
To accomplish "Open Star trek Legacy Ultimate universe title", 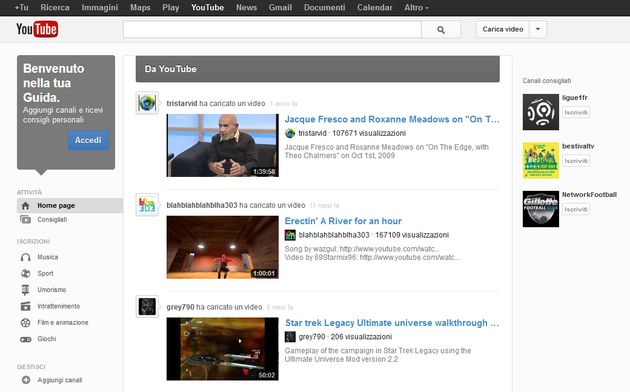I will point(392,323).
